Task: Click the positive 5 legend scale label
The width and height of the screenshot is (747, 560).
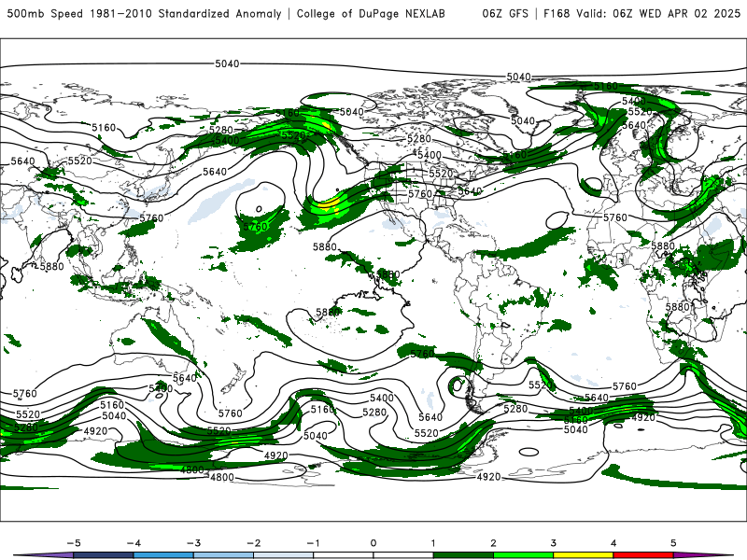Action: tap(673, 543)
